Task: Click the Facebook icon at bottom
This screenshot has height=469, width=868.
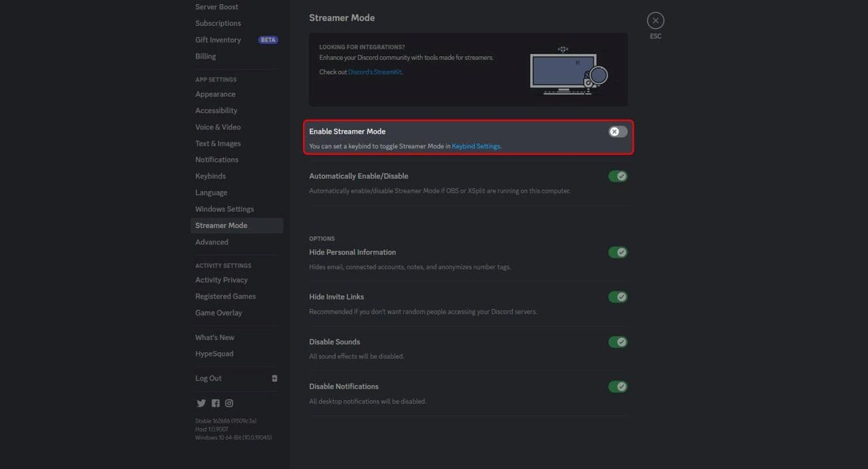Action: pos(215,403)
